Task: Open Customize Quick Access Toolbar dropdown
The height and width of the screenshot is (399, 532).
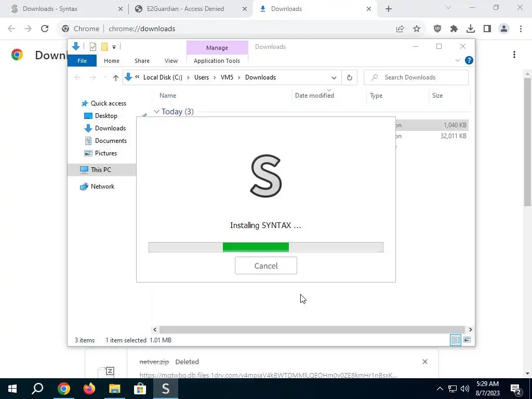Action: click(x=114, y=47)
